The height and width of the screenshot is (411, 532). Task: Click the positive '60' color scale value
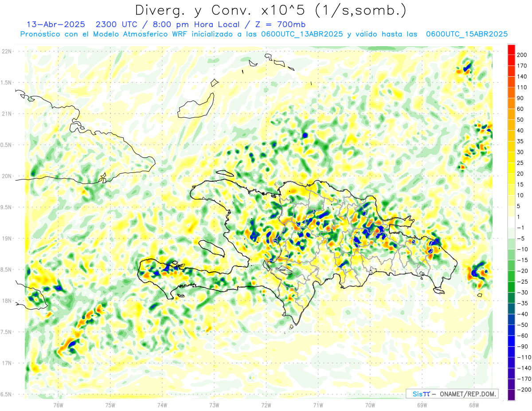pyautogui.click(x=520, y=109)
